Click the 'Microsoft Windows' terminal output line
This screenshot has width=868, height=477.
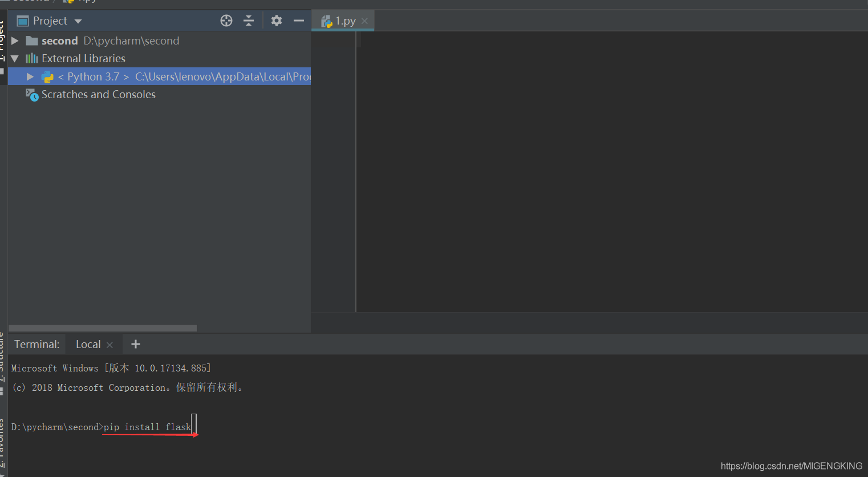click(x=111, y=369)
